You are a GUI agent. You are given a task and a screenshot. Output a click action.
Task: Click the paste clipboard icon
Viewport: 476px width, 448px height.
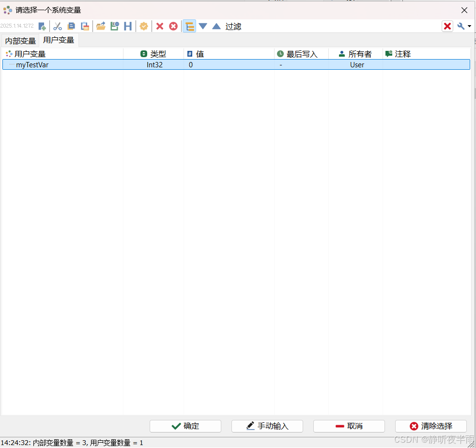point(85,27)
